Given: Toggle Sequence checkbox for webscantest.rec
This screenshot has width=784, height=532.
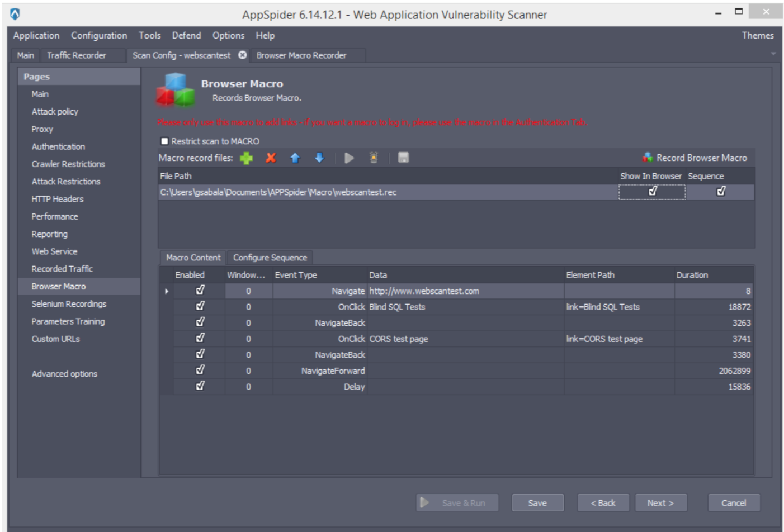Looking at the screenshot, I should coord(721,192).
